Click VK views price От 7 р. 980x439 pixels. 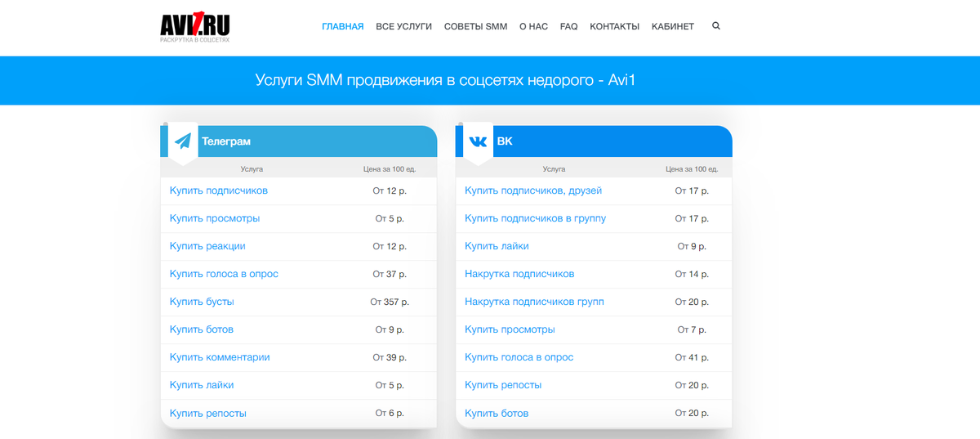point(692,329)
